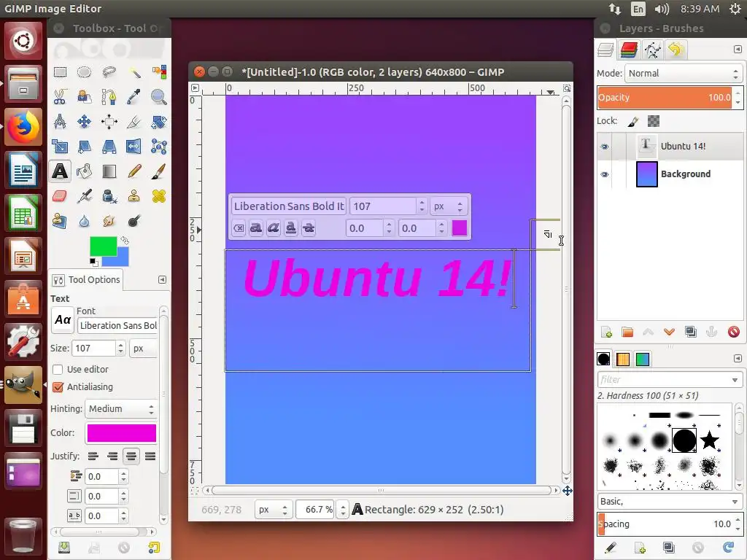
Task: Select the Eraser tool
Action: [x=60, y=195]
